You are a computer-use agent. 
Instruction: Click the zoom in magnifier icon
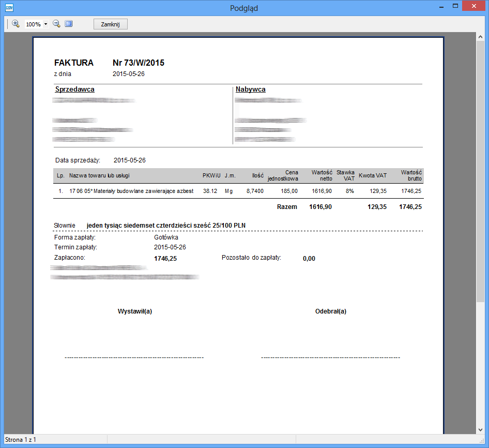point(16,24)
